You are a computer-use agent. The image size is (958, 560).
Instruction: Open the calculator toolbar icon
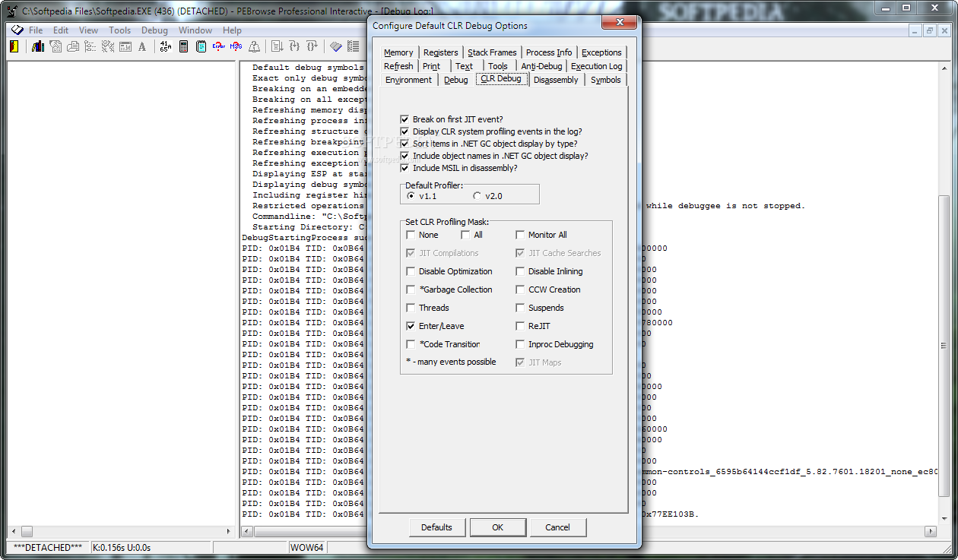click(x=183, y=46)
